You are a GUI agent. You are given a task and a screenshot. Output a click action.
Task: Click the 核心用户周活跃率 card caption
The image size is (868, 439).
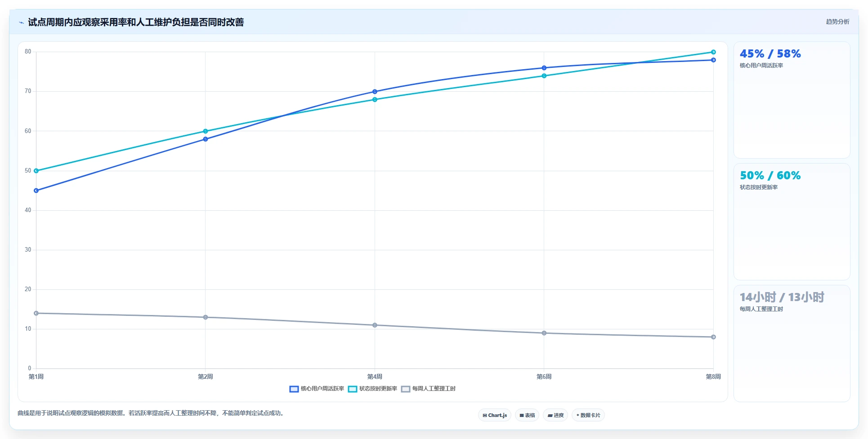point(761,66)
